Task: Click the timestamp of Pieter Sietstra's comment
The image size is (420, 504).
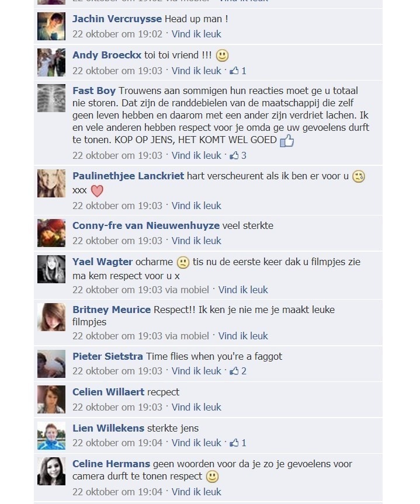Action: 117,371
